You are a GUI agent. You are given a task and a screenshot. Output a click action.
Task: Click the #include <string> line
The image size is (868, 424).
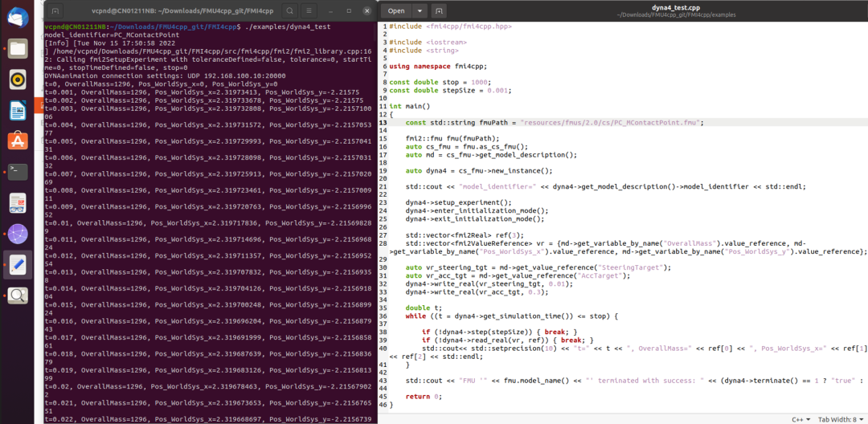pos(424,51)
